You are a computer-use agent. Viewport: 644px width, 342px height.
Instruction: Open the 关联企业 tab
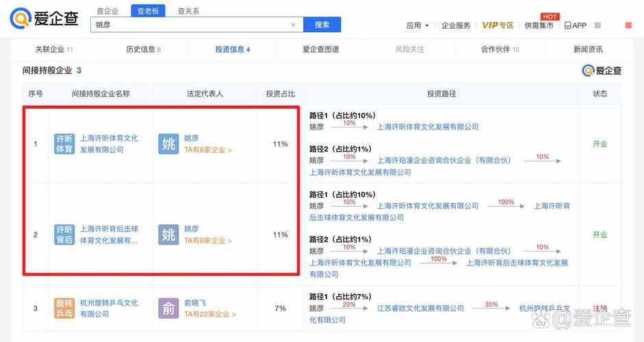coord(54,49)
